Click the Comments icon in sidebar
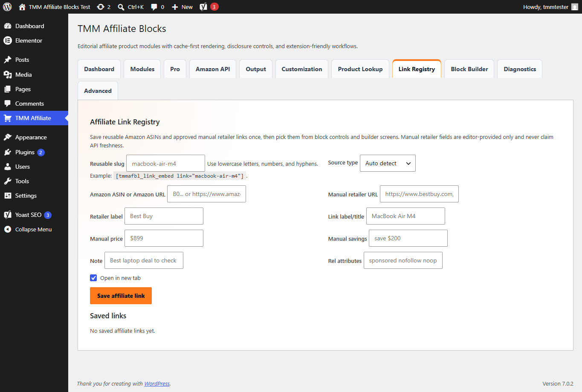Screen dimensions: 582x392 tap(8, 104)
